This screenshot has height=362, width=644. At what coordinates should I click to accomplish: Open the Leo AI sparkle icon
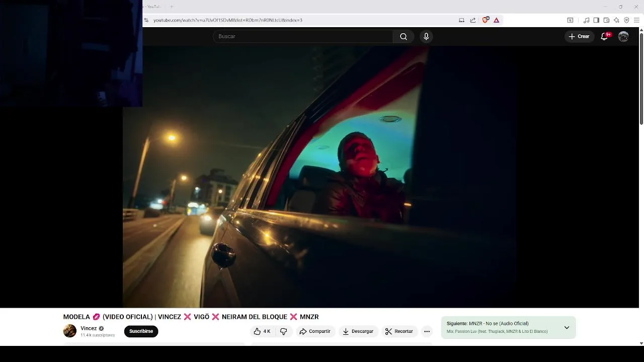point(616,20)
